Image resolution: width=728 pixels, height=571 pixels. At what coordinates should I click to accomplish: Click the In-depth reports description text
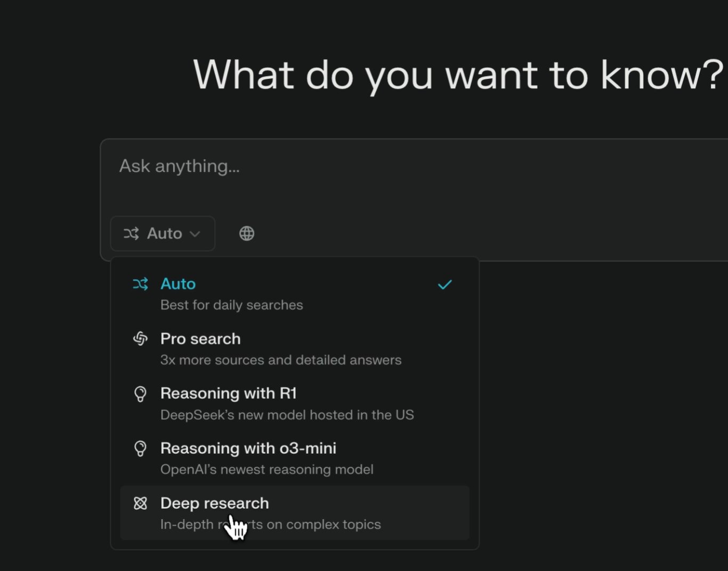[x=271, y=524]
